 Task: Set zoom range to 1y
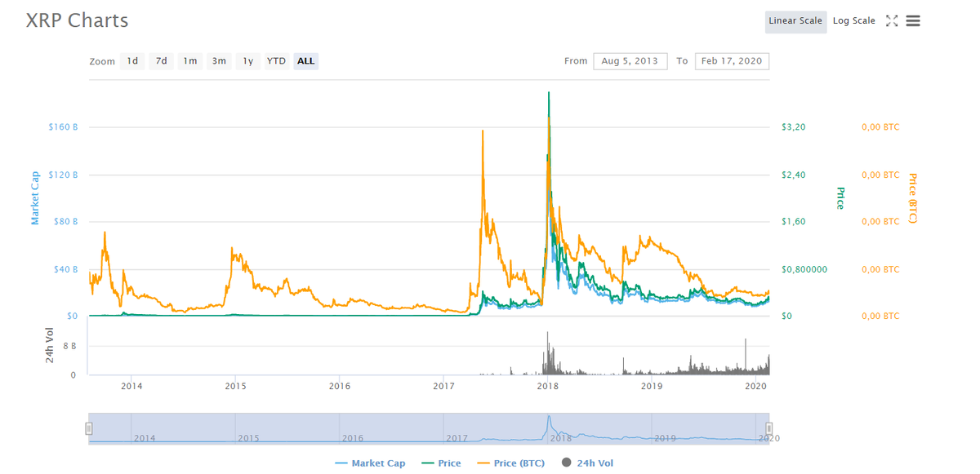coord(248,61)
